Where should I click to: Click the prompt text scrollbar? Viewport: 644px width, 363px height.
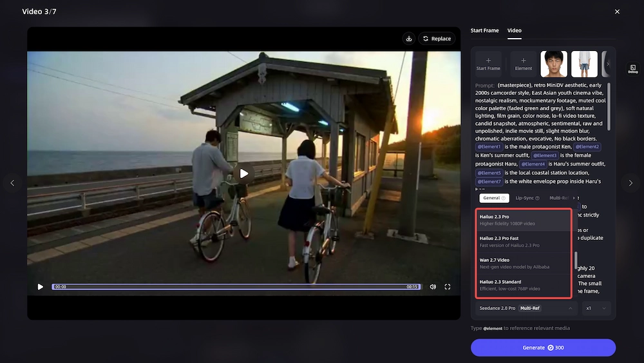point(609,107)
